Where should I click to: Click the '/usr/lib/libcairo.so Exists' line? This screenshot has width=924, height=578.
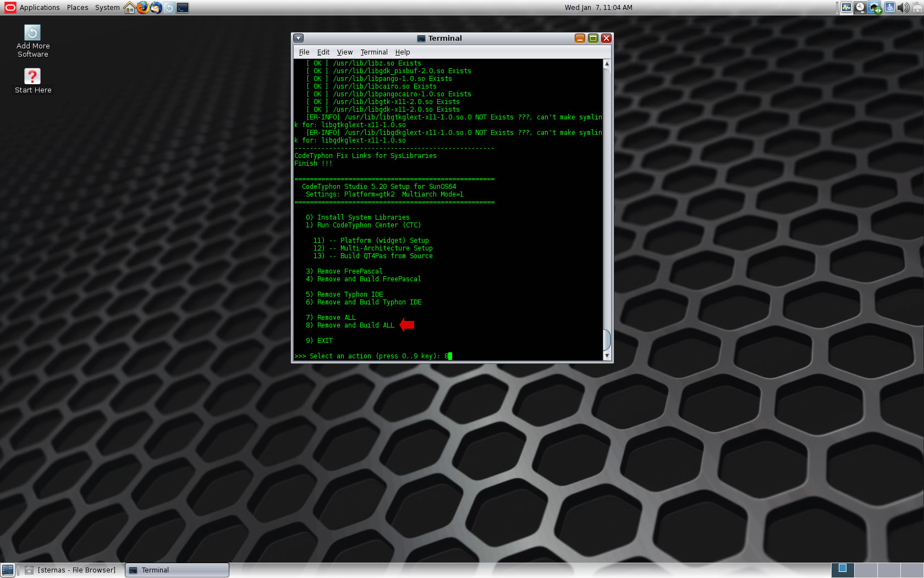[x=371, y=86]
